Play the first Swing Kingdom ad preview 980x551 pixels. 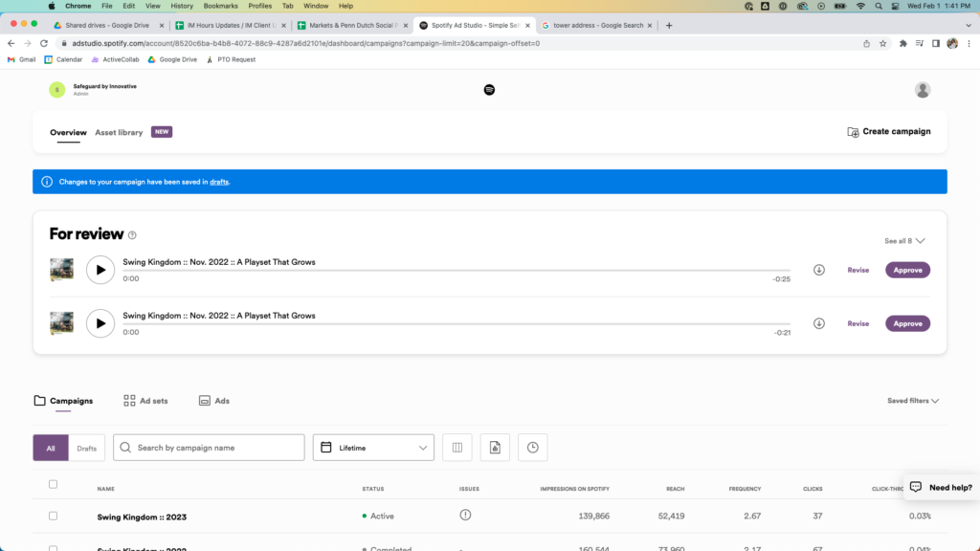click(x=100, y=270)
